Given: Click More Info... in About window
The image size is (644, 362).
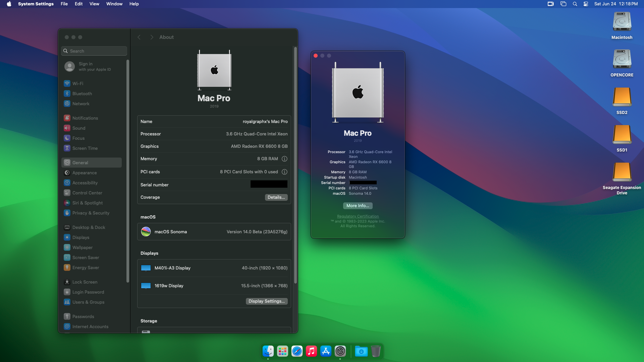Looking at the screenshot, I should pos(358,205).
